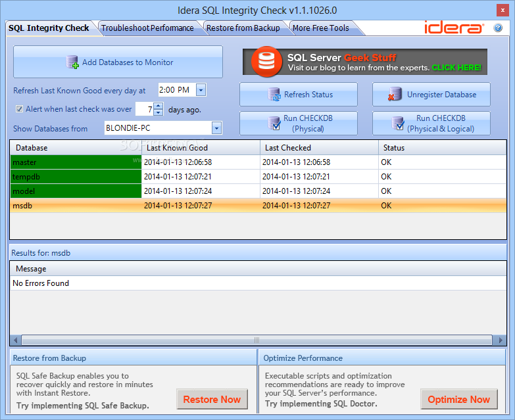Click the CLICK HERE! blog link
The image size is (515, 420).
coord(456,68)
